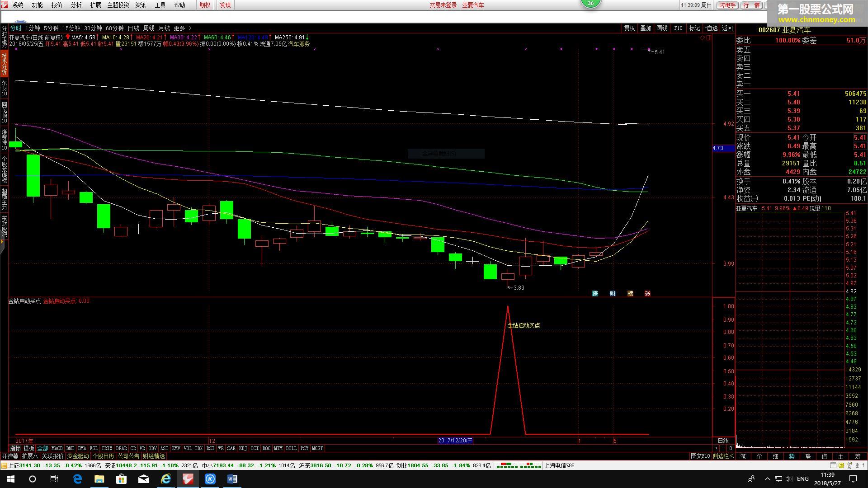The image size is (868, 488).
Task: Click the 闪电手 button
Action: tap(727, 5)
